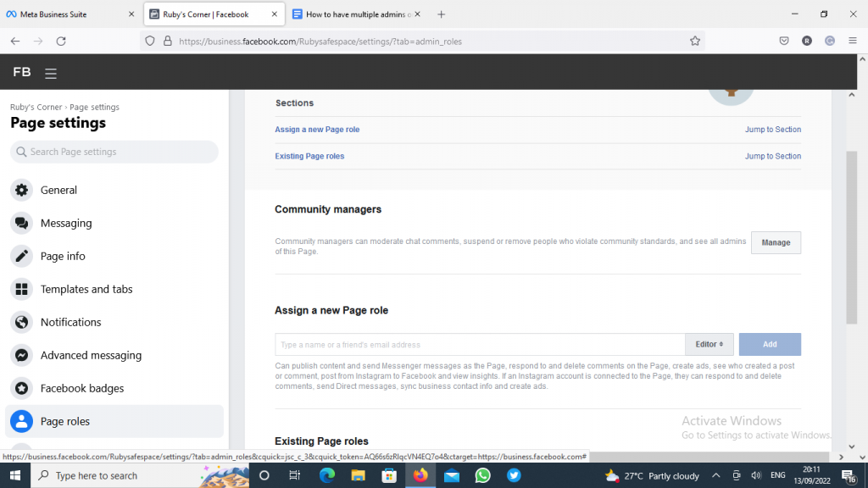The width and height of the screenshot is (868, 488).
Task: Click the Manage community managers button
Action: pyautogui.click(x=776, y=242)
